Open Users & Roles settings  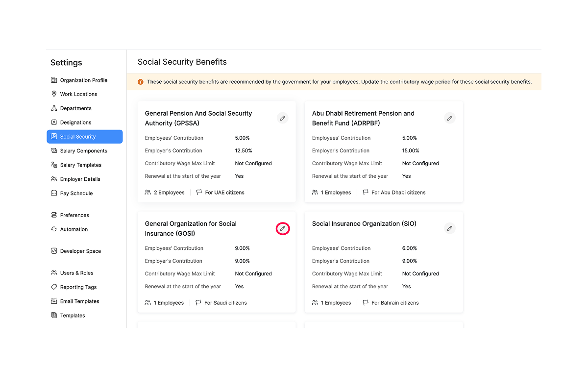(x=76, y=273)
